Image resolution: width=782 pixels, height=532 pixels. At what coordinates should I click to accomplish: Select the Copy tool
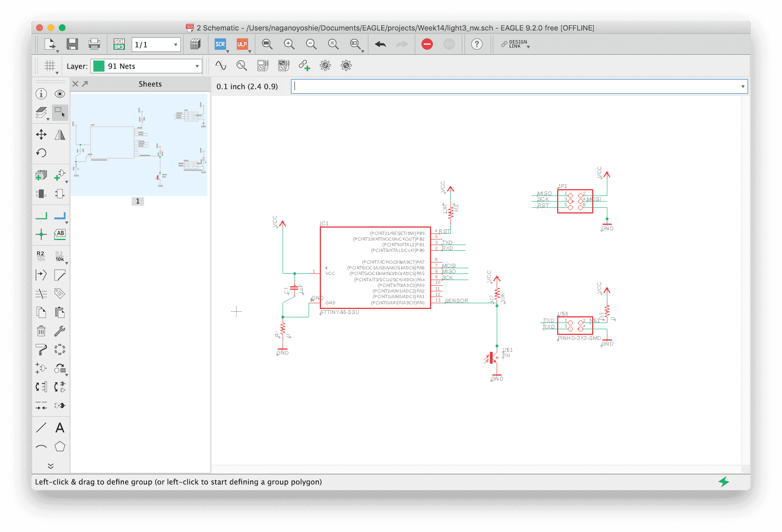[x=41, y=312]
